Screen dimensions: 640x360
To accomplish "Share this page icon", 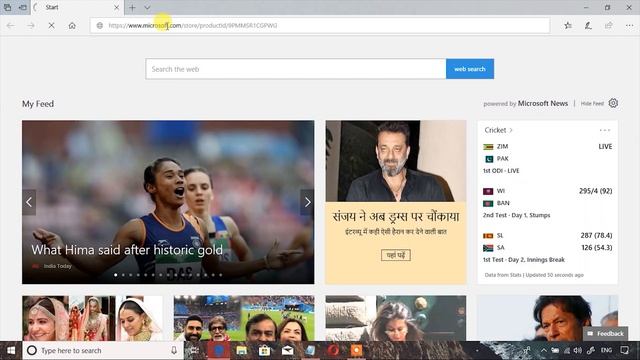I will [x=609, y=25].
